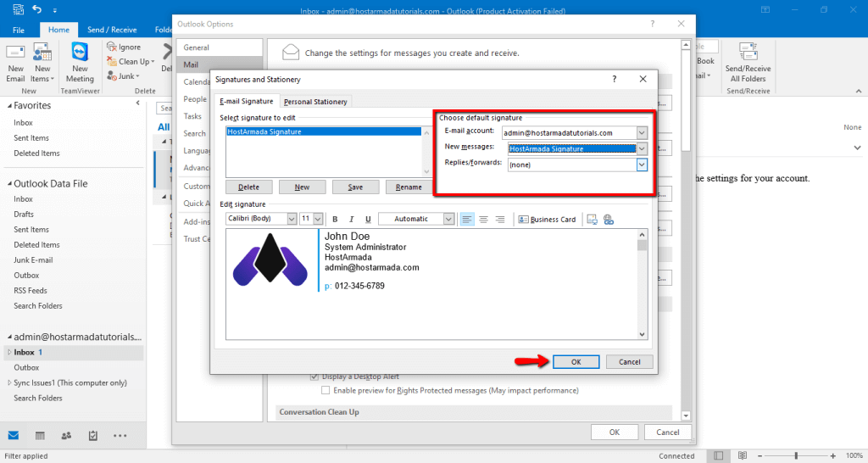Viewport: 868px width, 463px height.
Task: Open the File ribbon tab
Action: [x=19, y=30]
